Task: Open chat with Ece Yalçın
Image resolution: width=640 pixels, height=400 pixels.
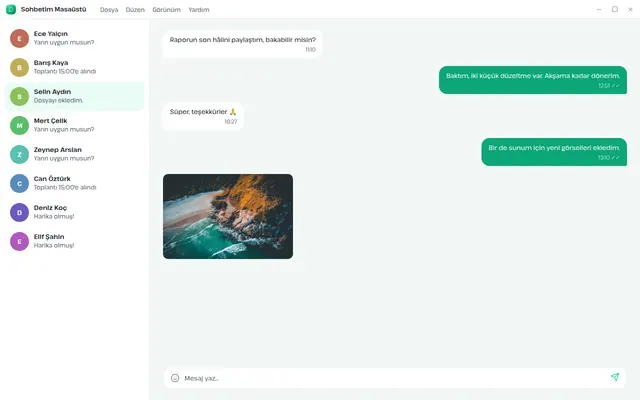Action: tap(74, 38)
